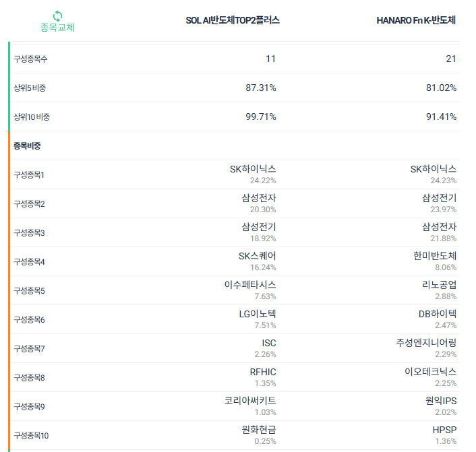Select the 2.88% weight value
Screen dimensions: 476x452
click(x=446, y=296)
